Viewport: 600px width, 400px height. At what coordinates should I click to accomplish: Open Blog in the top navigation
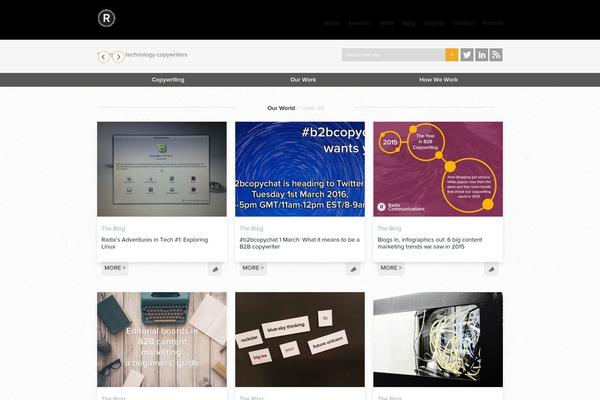click(409, 23)
